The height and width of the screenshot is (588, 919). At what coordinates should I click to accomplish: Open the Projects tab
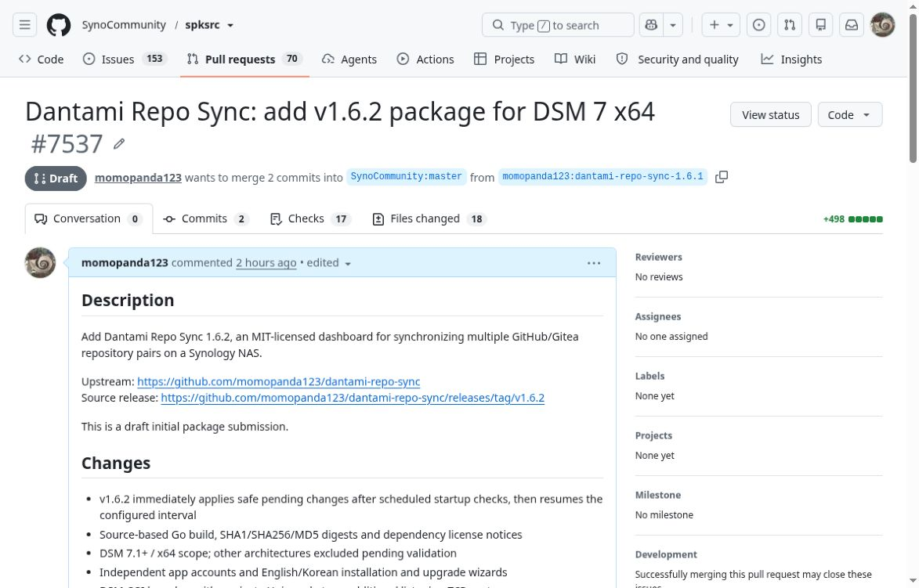[x=504, y=60]
